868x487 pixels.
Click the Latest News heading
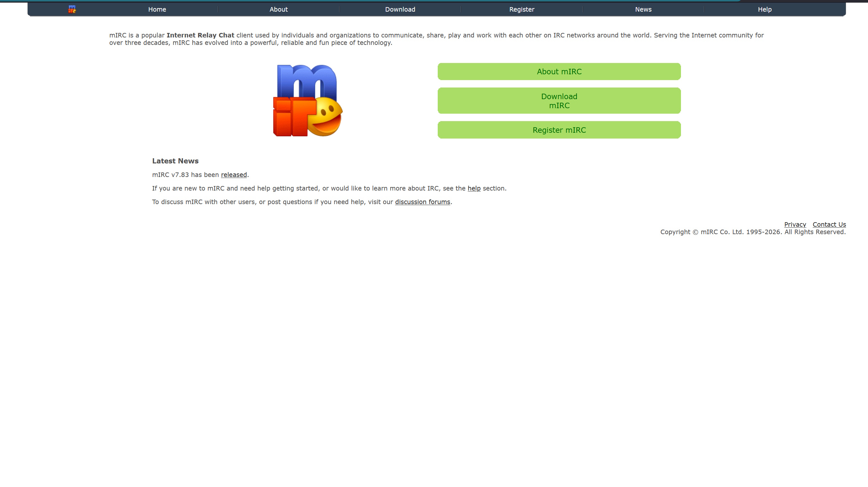pos(175,161)
